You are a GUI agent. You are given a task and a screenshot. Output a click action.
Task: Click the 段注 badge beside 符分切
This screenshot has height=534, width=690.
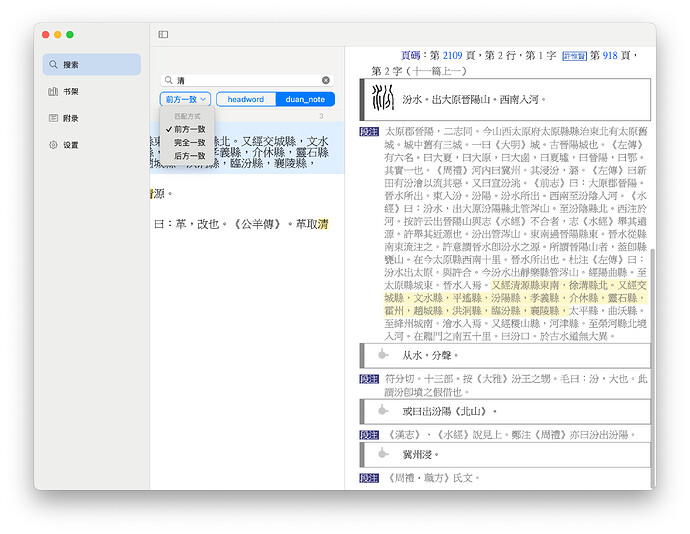pyautogui.click(x=369, y=379)
